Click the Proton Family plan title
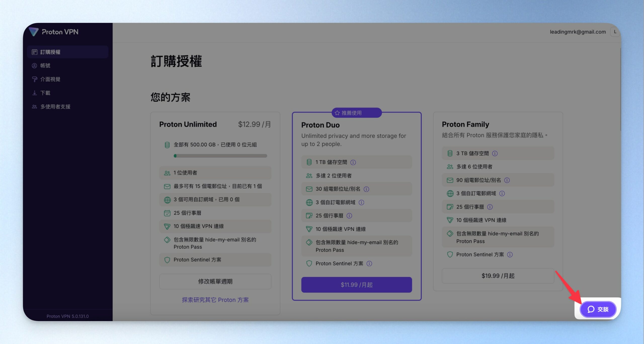 465,124
